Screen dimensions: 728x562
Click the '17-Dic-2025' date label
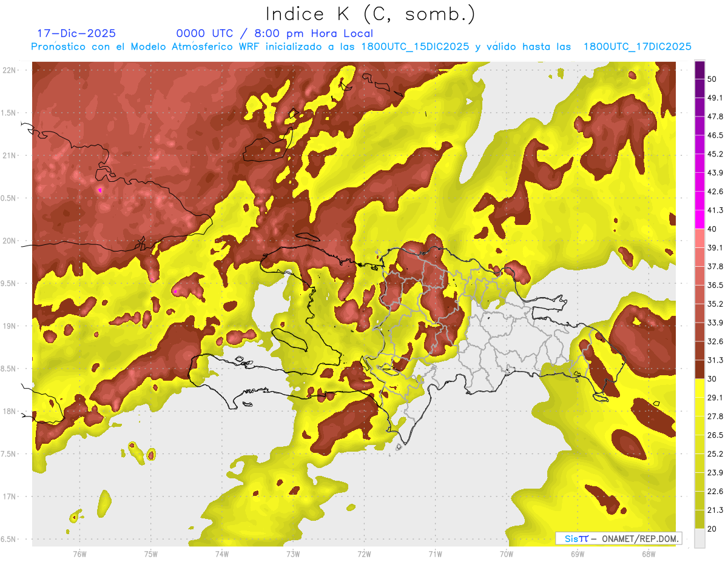pyautogui.click(x=76, y=33)
